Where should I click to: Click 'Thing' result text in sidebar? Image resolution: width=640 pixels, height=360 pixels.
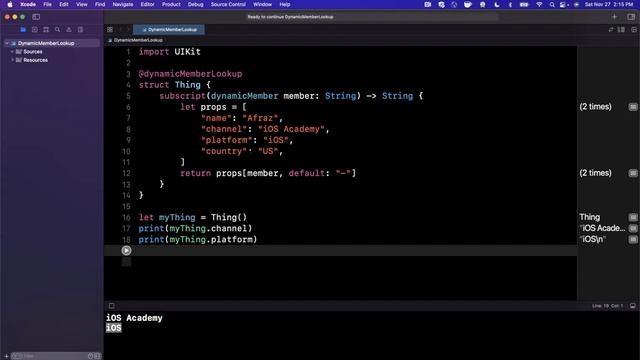590,217
